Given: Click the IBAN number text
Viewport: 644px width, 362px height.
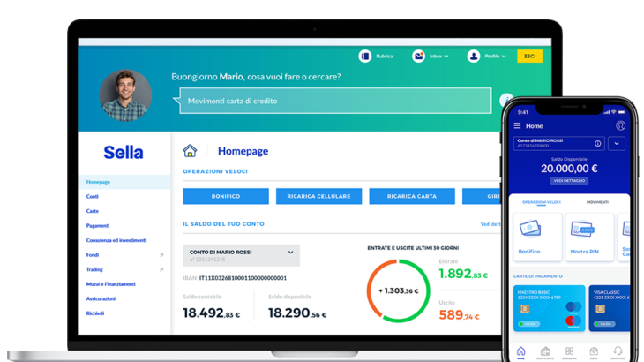Looking at the screenshot, I should 243,278.
